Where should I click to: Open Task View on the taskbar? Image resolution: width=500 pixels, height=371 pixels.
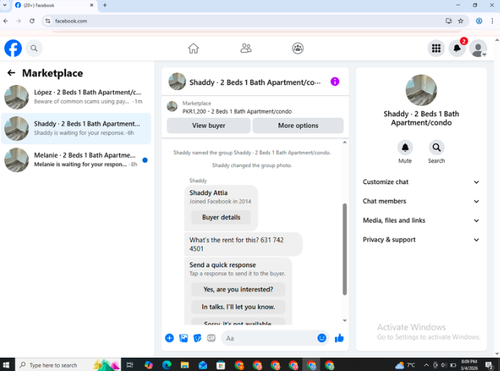(130, 365)
